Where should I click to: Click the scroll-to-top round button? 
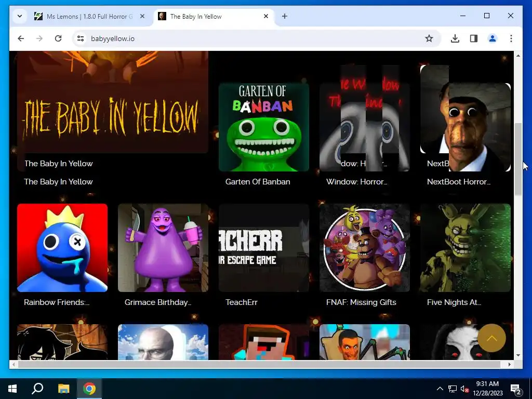pos(491,338)
